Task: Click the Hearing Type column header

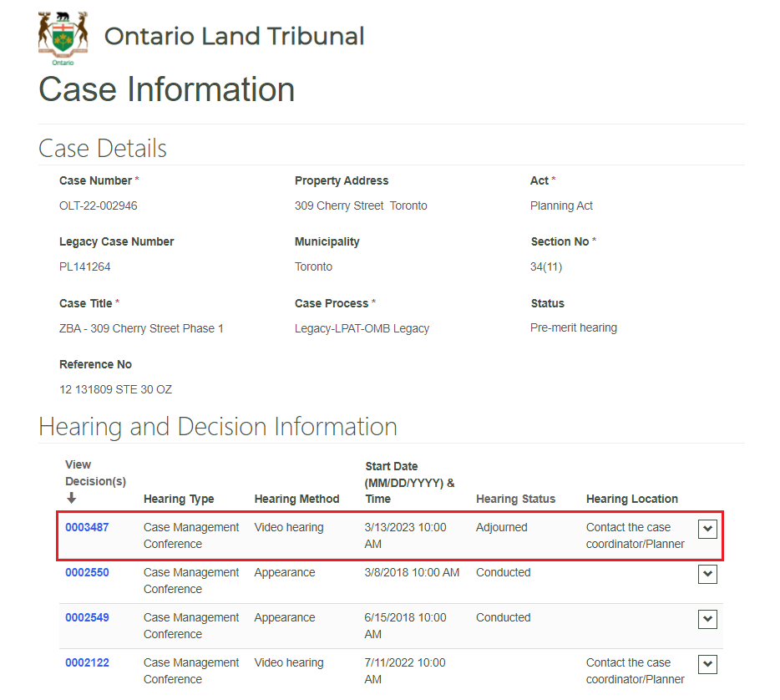Action: (179, 499)
